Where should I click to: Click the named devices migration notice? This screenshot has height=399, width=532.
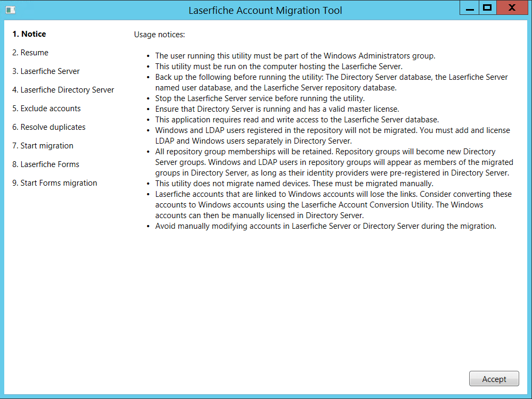(x=294, y=184)
